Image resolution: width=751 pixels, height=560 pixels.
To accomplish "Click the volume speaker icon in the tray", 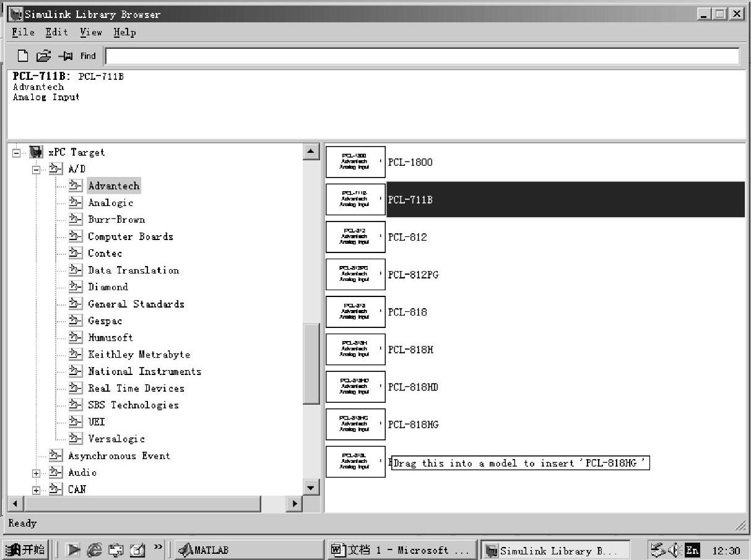I will point(676,549).
